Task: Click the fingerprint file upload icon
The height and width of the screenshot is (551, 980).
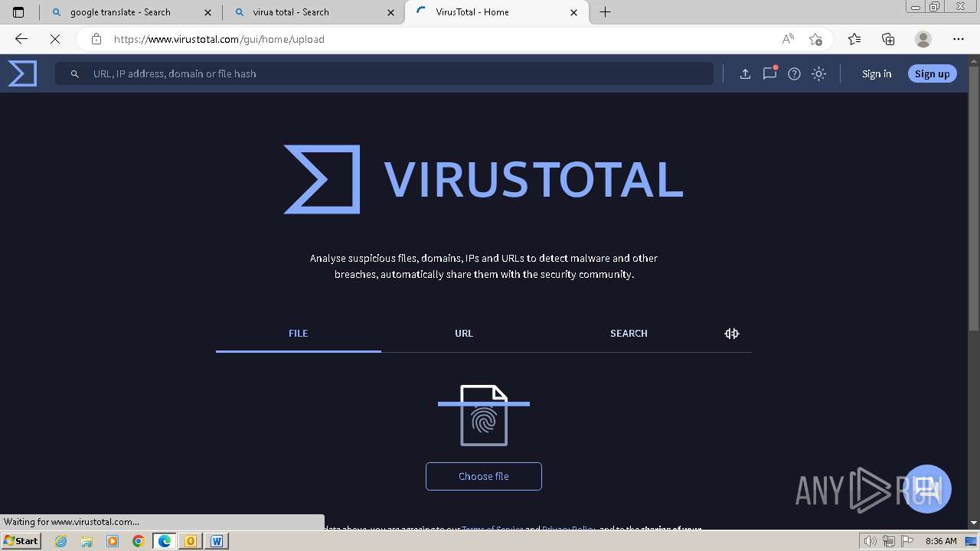Action: pos(484,415)
